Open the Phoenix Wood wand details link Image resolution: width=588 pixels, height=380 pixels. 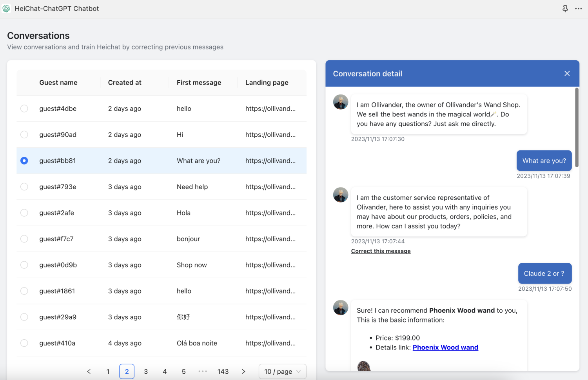pyautogui.click(x=445, y=347)
